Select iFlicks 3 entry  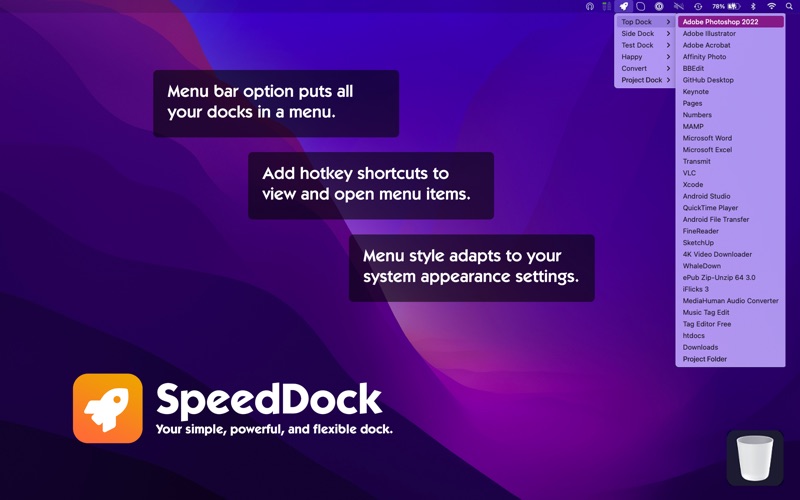click(731, 289)
